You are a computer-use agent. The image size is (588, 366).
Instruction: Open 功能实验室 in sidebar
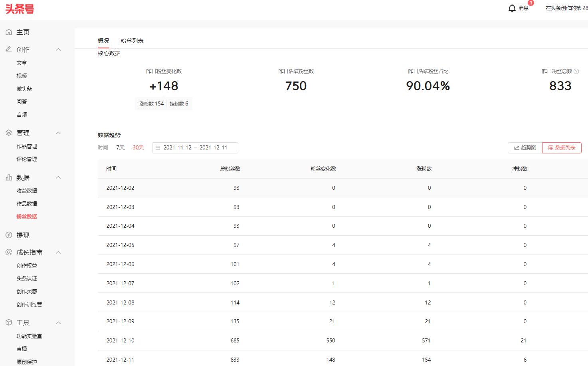(x=29, y=336)
